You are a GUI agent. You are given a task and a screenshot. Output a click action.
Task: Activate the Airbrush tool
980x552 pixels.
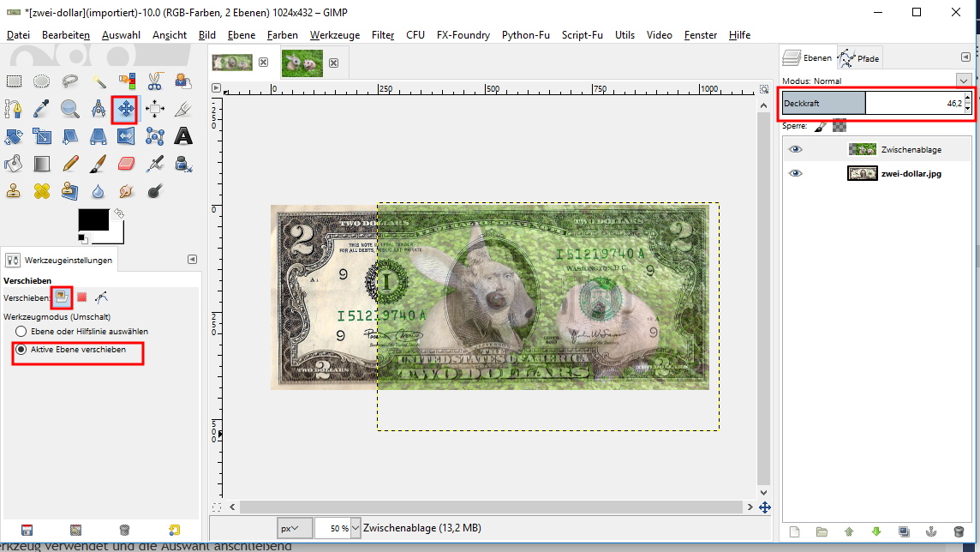[155, 164]
